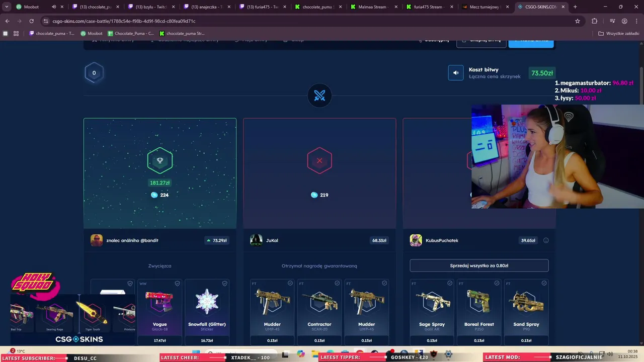Toggle the checkmark on Boreal Forest card

[497, 284]
